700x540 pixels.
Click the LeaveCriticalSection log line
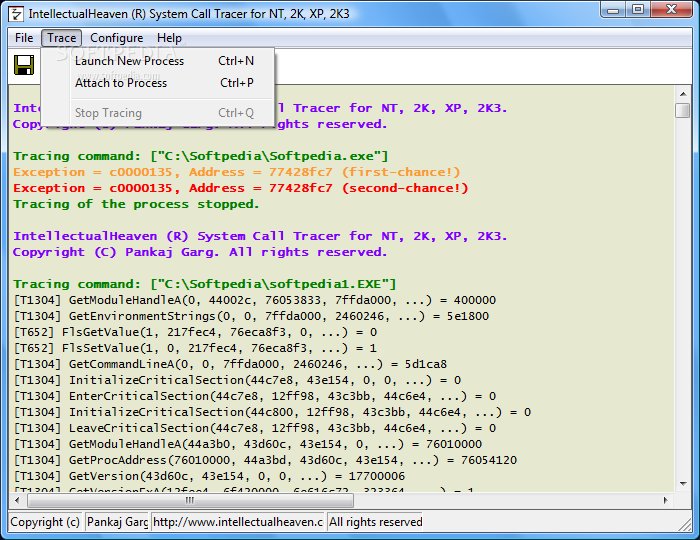click(255, 428)
